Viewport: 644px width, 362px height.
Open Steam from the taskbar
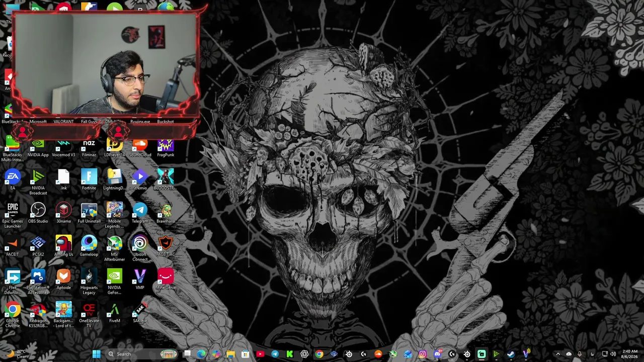point(511,354)
